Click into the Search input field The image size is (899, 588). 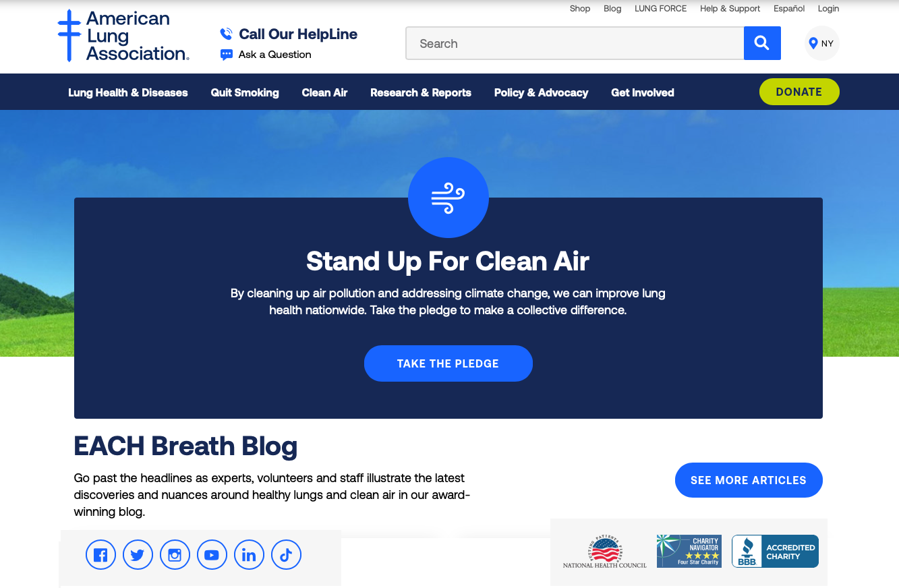coord(575,43)
